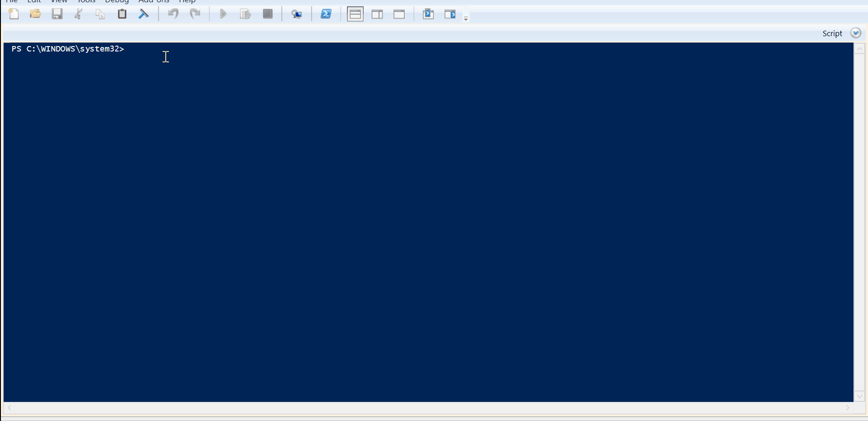This screenshot has width=868, height=421.
Task: Open an existing script
Action: pos(35,14)
